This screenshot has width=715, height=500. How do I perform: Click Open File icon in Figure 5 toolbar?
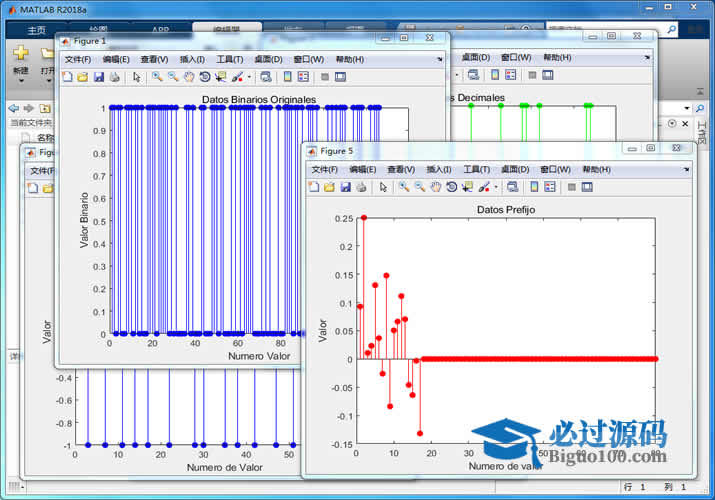click(x=329, y=187)
